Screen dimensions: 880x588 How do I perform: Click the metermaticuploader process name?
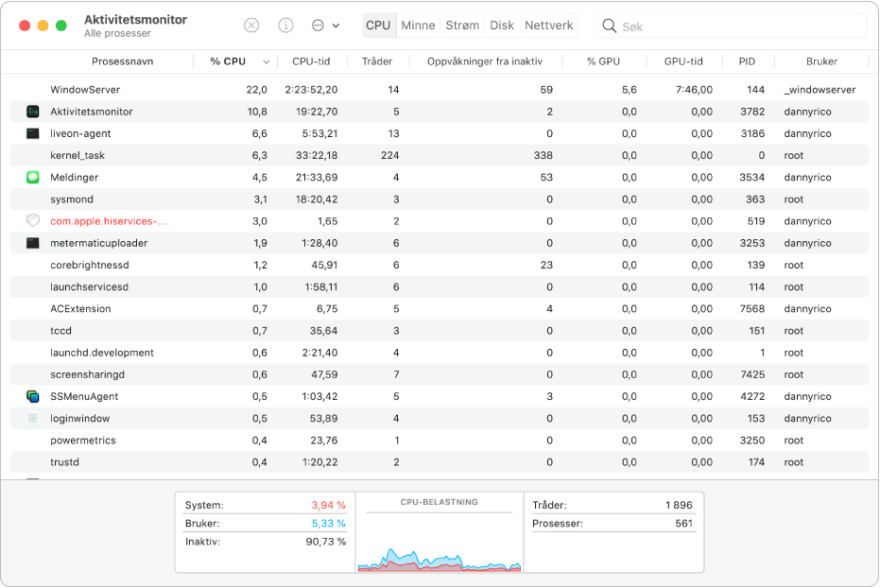98,243
